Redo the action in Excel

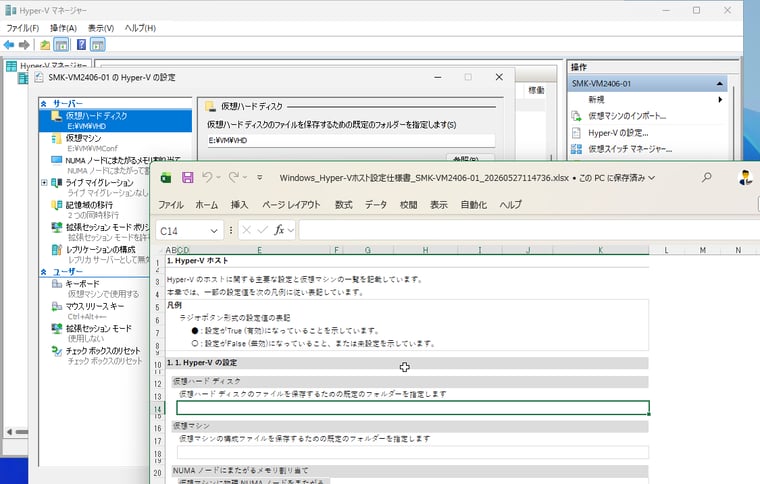pos(234,177)
